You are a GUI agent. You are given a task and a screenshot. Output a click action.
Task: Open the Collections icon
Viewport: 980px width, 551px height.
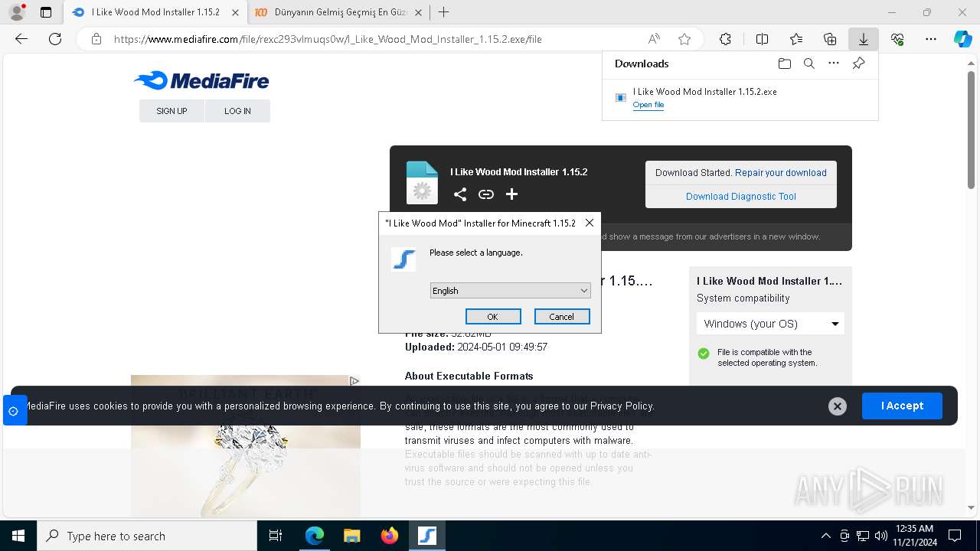click(x=830, y=39)
